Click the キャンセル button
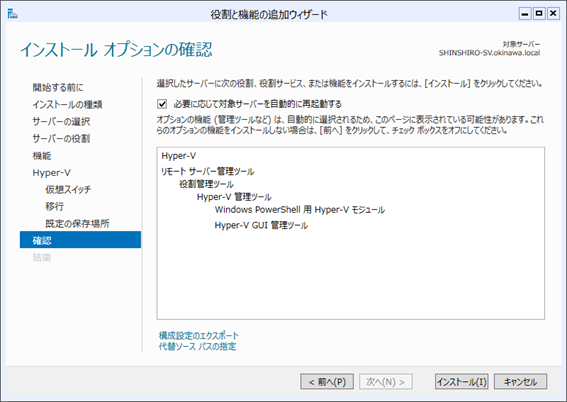 [x=520, y=381]
